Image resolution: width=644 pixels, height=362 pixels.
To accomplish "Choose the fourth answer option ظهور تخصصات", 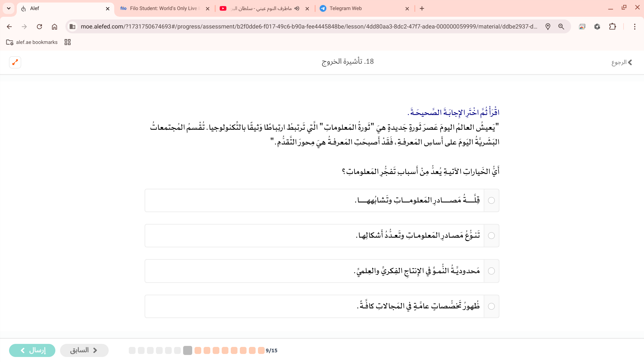I will pyautogui.click(x=491, y=306).
